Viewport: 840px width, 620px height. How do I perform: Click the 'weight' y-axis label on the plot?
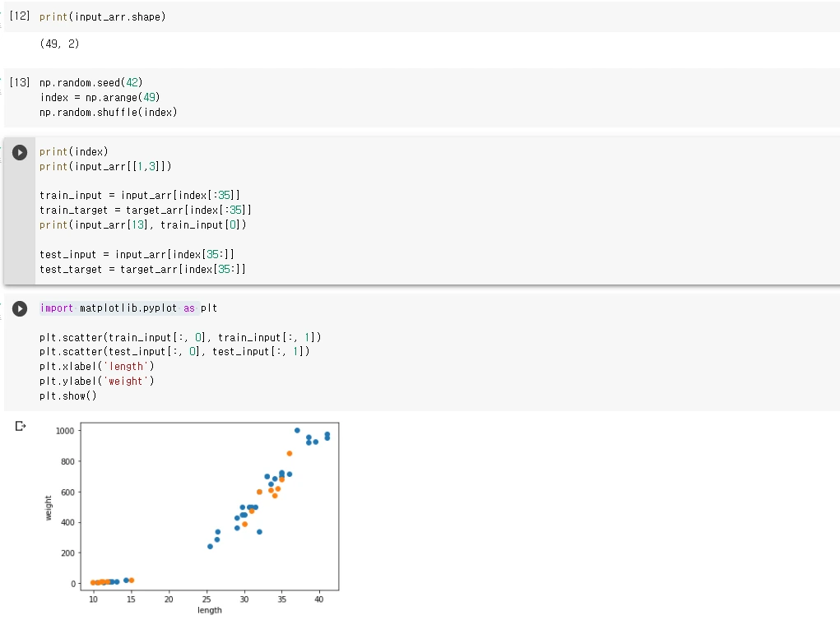tap(49, 507)
